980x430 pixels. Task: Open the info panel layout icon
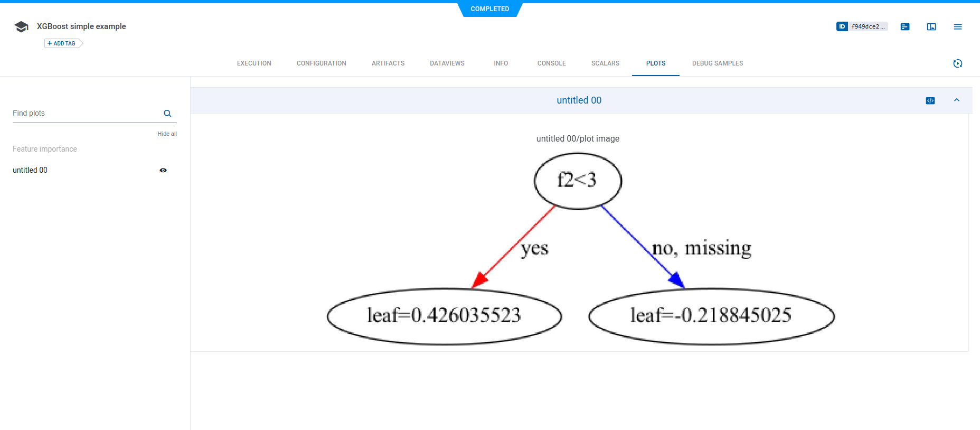coord(931,27)
